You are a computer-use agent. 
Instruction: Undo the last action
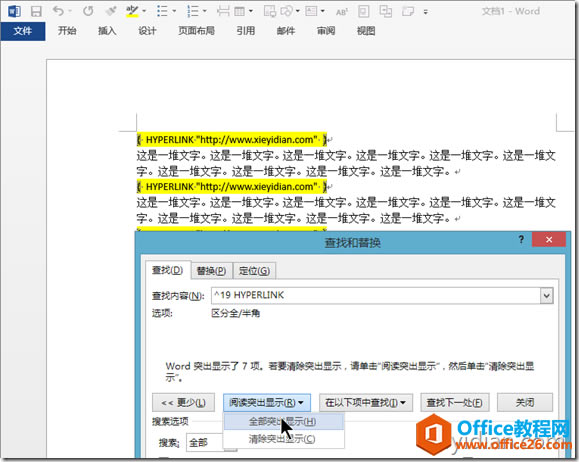(x=58, y=11)
